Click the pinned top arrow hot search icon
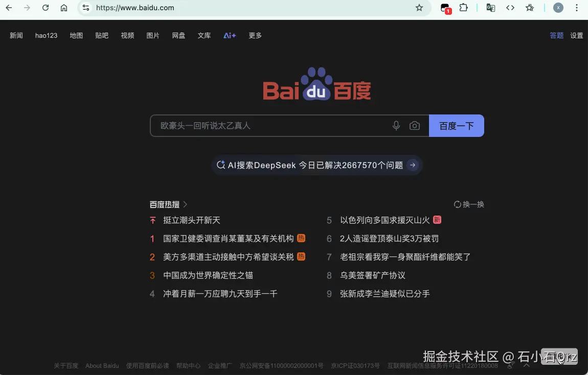 click(153, 220)
